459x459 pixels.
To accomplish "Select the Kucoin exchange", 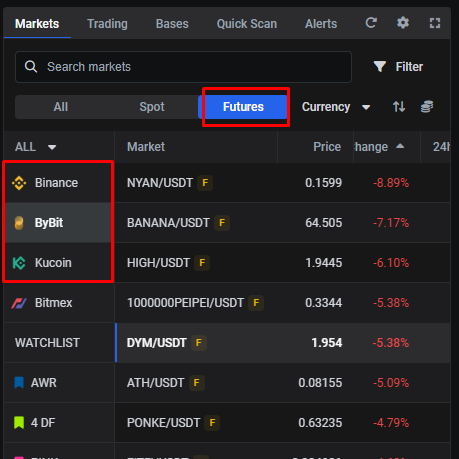I will tap(58, 263).
